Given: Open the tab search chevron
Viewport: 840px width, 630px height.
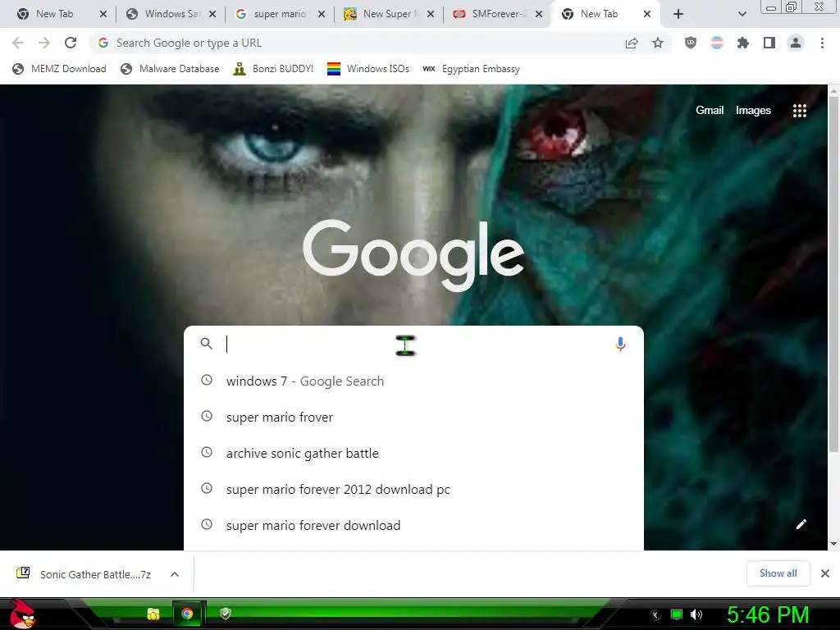Looking at the screenshot, I should pos(742,14).
